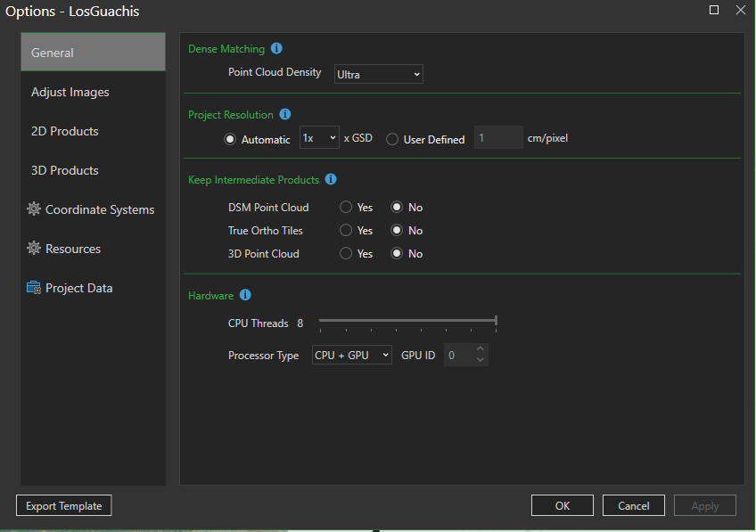Enable keeping the 3D Point Cloud
Viewport: 756px width, 532px height.
tap(346, 253)
